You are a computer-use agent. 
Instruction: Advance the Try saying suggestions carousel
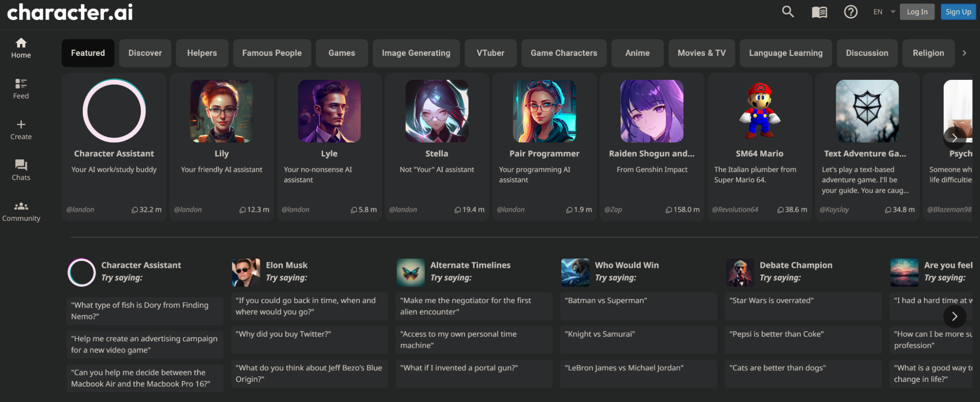(954, 316)
